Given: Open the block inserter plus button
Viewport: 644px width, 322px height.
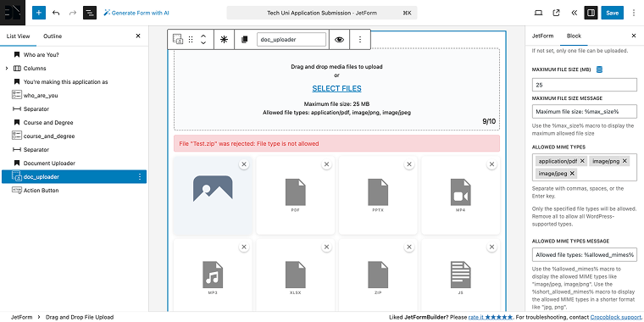Looking at the screenshot, I should click(39, 13).
